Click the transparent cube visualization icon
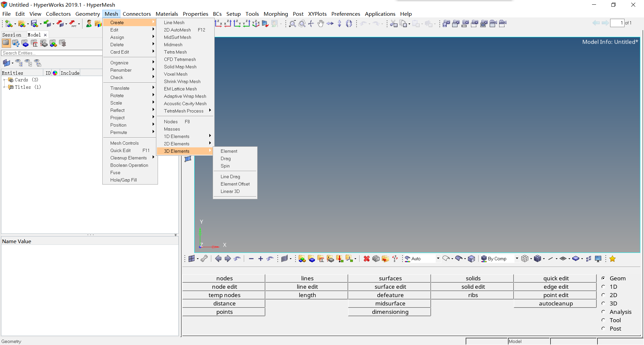644x345 pixels. (x=472, y=259)
